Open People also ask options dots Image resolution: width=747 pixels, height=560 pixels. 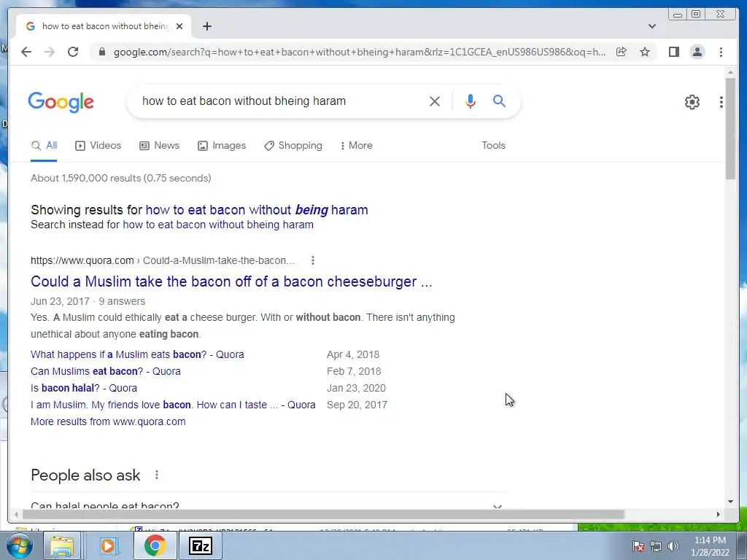point(156,475)
